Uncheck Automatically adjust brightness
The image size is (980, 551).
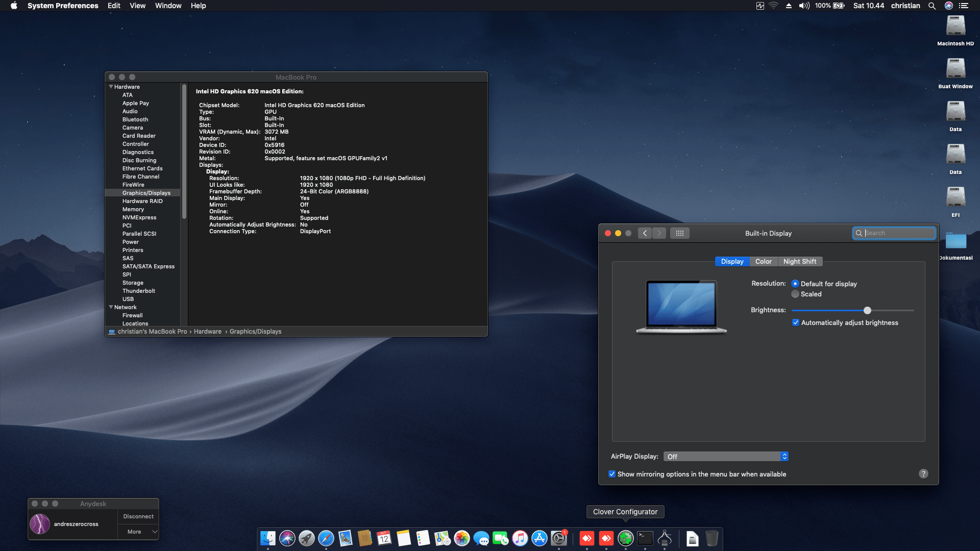[795, 322]
